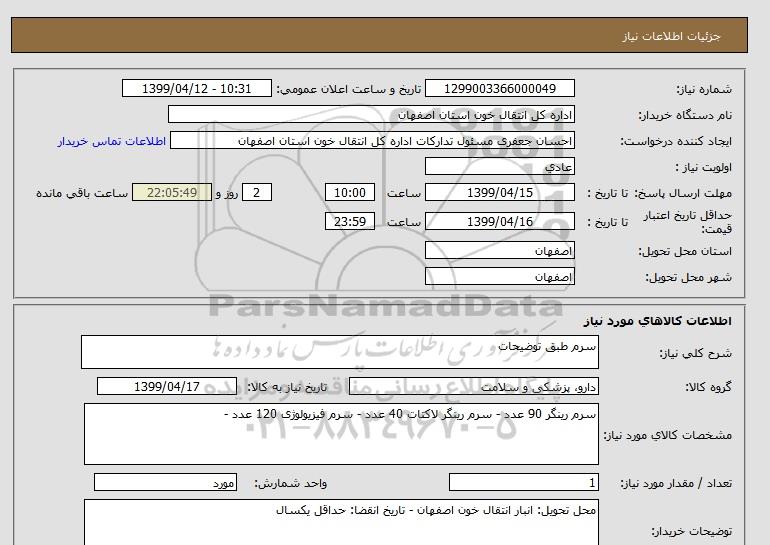Select the buyer notes text area

point(341,522)
